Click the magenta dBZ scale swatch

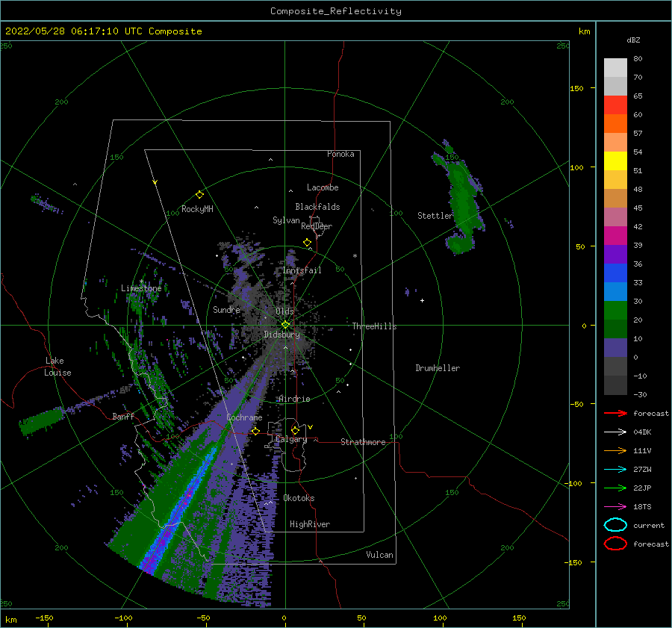[x=615, y=236]
